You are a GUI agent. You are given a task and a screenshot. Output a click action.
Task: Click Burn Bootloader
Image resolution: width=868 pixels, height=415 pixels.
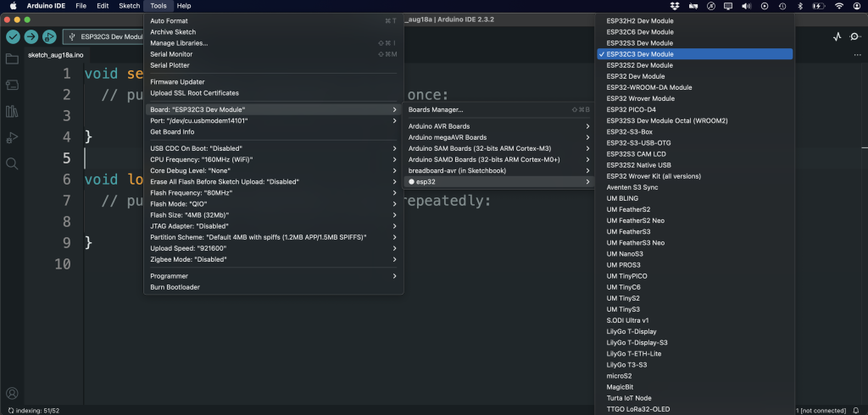(x=274, y=287)
